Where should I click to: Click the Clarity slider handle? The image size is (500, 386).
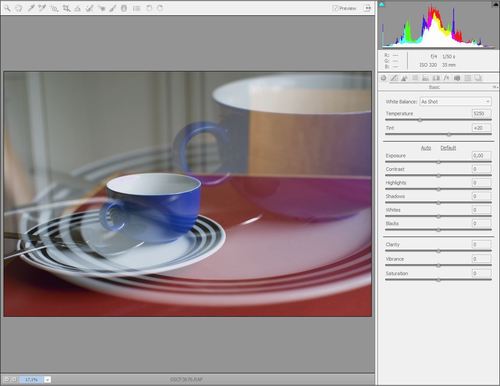[439, 251]
